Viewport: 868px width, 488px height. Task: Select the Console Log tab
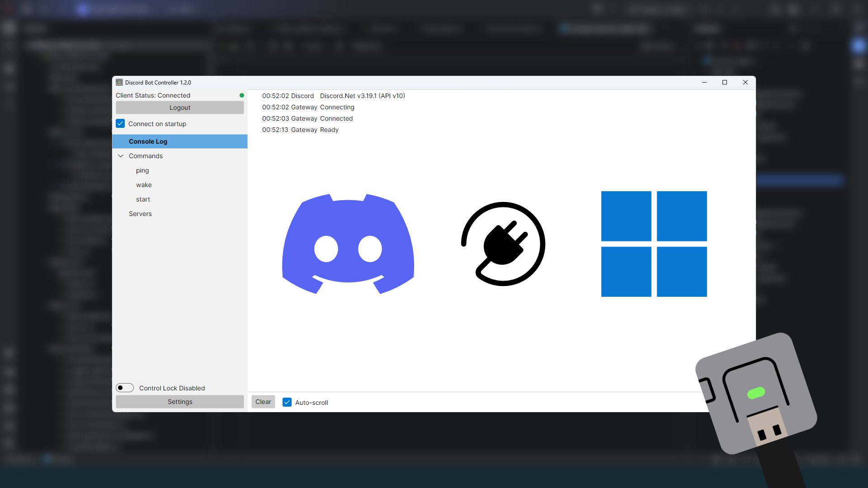pyautogui.click(x=179, y=141)
